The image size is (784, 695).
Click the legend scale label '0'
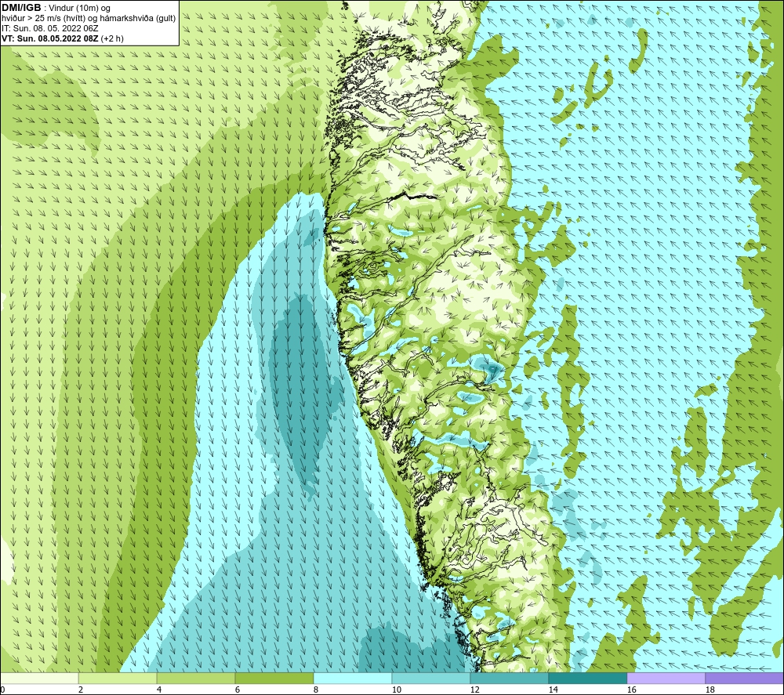(3, 690)
